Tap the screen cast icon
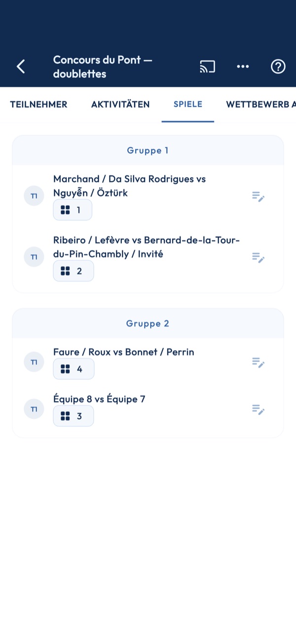This screenshot has width=296, height=644. click(x=207, y=66)
